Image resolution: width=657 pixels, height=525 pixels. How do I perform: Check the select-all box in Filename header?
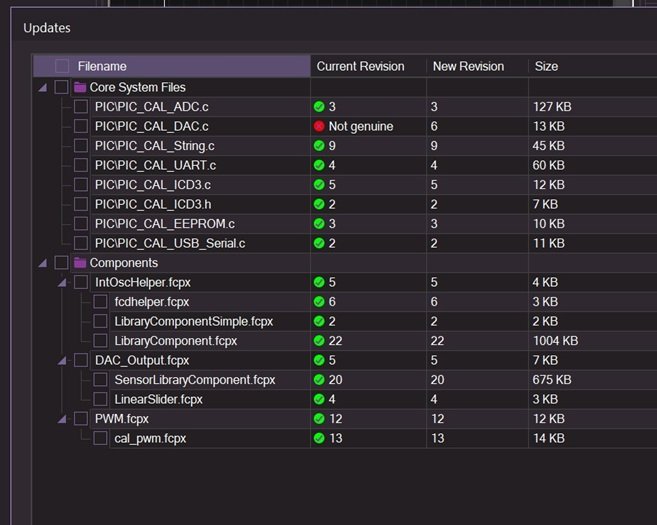tap(62, 66)
